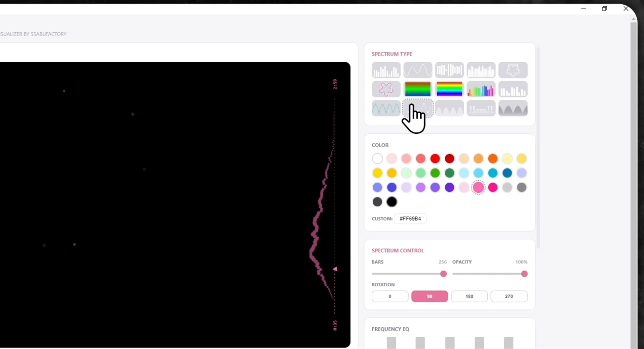This screenshot has height=349, width=644.
Task: Choose the rainbow colored bars spectrum type
Action: tap(481, 89)
